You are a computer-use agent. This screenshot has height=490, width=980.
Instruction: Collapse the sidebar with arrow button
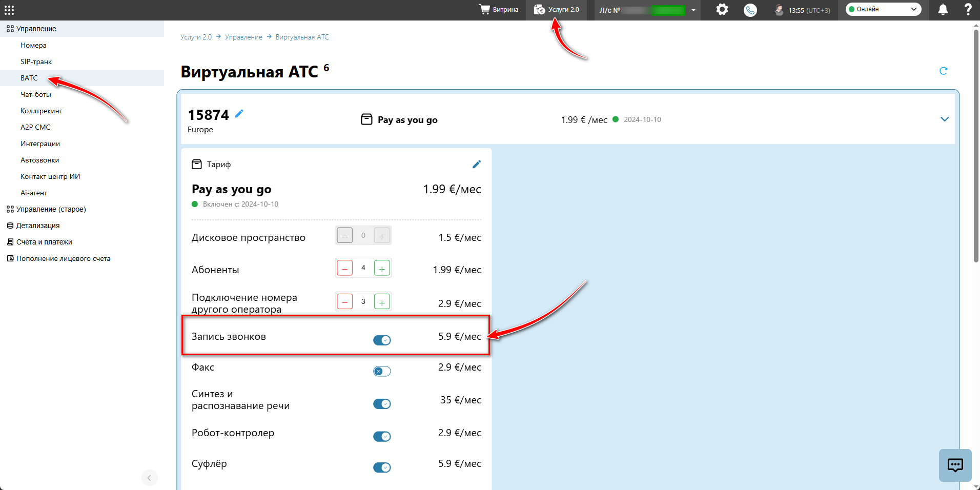point(149,478)
